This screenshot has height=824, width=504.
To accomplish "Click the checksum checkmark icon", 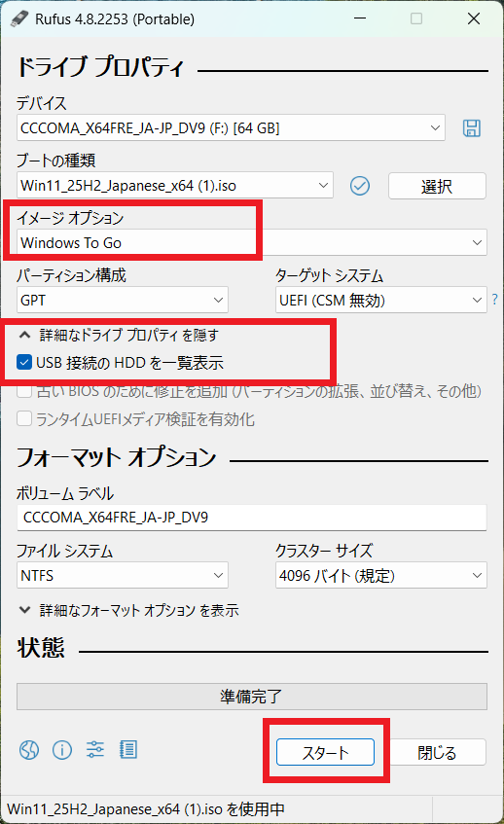I will point(360,186).
